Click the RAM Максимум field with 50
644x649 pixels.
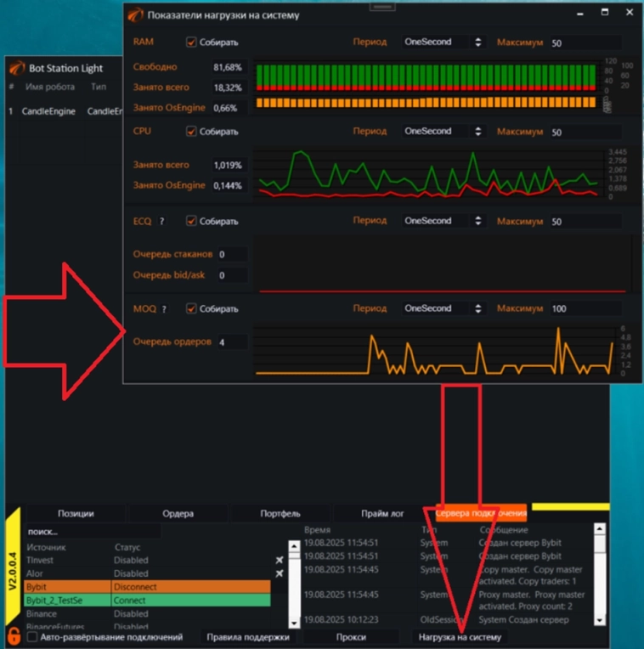click(585, 43)
